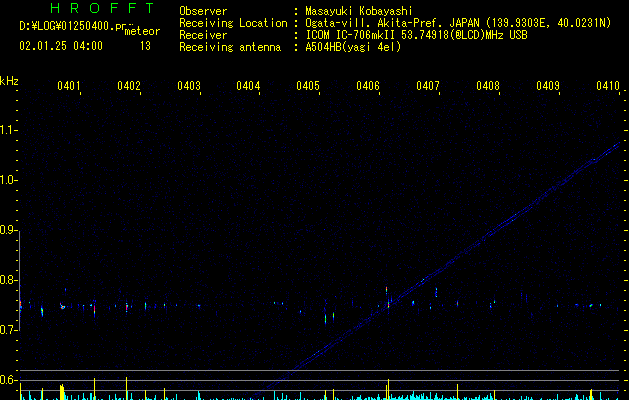
Task: Click the Receiving antenna label
Action: point(230,47)
